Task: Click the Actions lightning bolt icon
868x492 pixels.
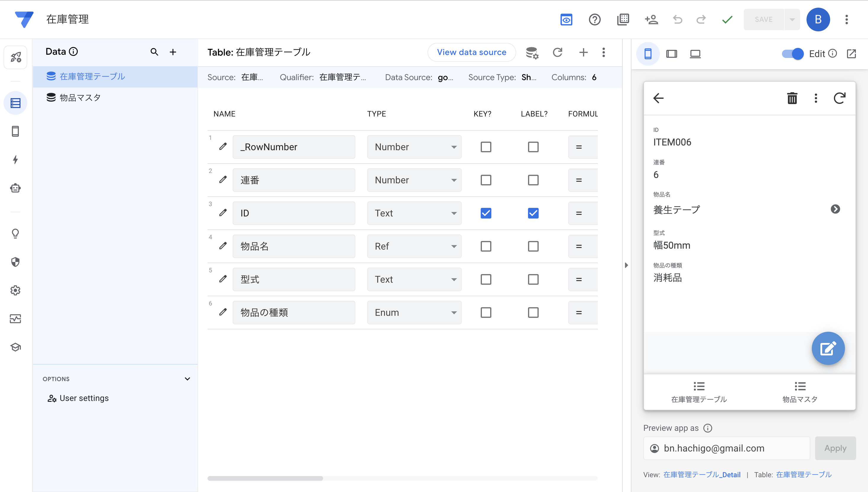Action: (15, 159)
